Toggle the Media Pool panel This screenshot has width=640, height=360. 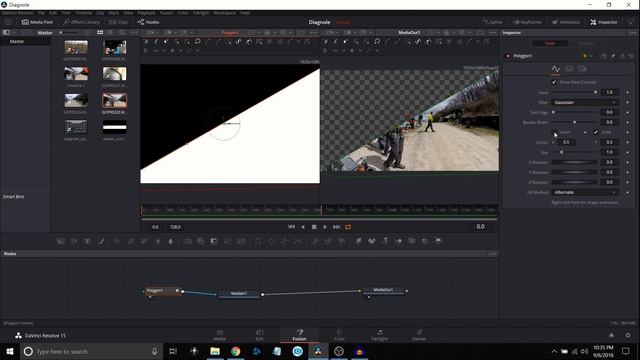(37, 22)
